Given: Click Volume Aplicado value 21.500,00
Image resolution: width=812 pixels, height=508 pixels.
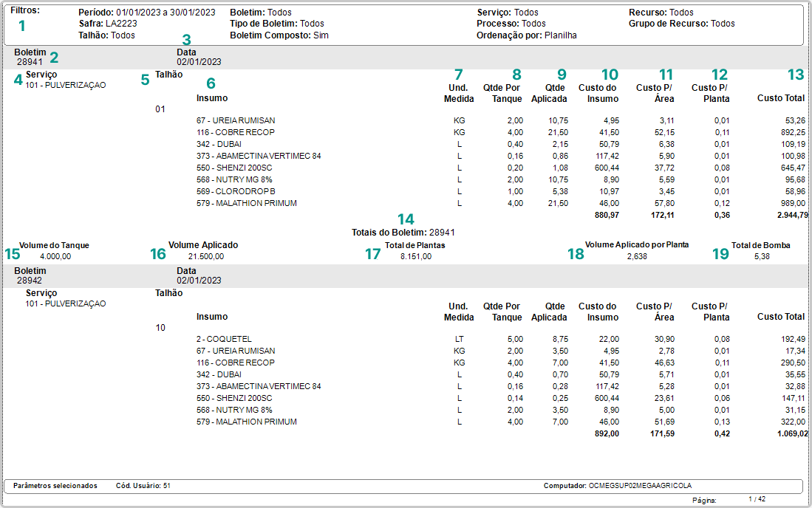Looking at the screenshot, I should [x=206, y=256].
